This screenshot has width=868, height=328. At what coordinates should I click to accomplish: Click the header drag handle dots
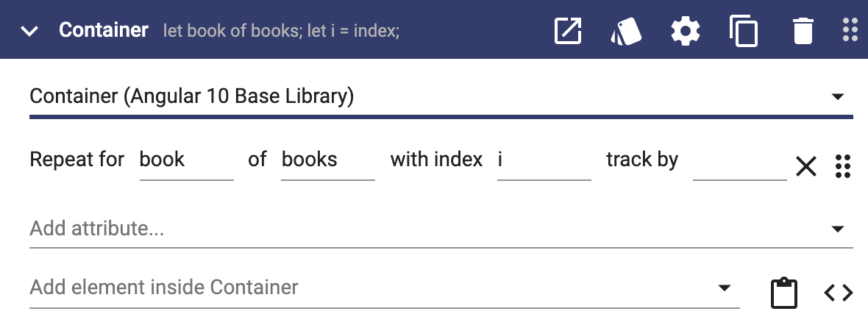pos(850,30)
